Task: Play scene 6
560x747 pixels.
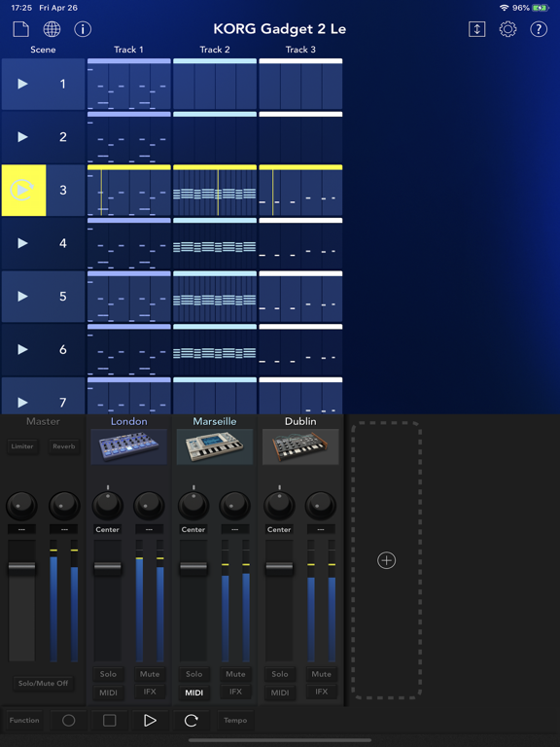Action: click(22, 349)
